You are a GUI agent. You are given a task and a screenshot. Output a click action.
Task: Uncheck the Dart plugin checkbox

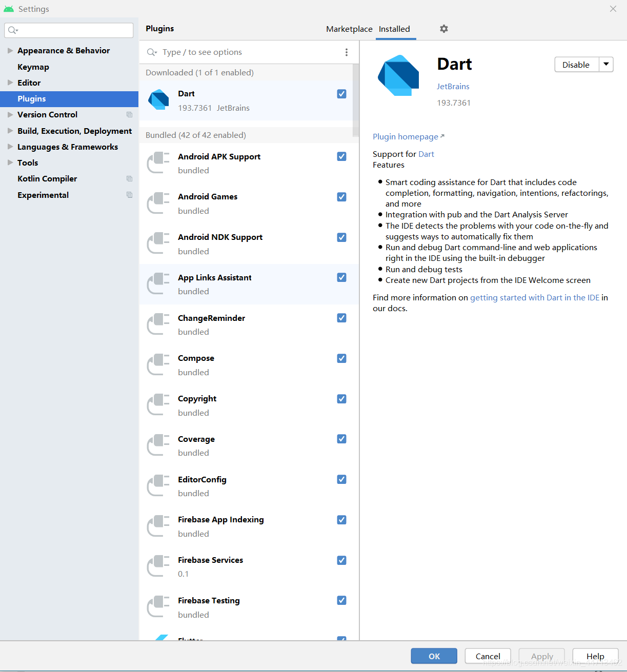click(x=341, y=94)
